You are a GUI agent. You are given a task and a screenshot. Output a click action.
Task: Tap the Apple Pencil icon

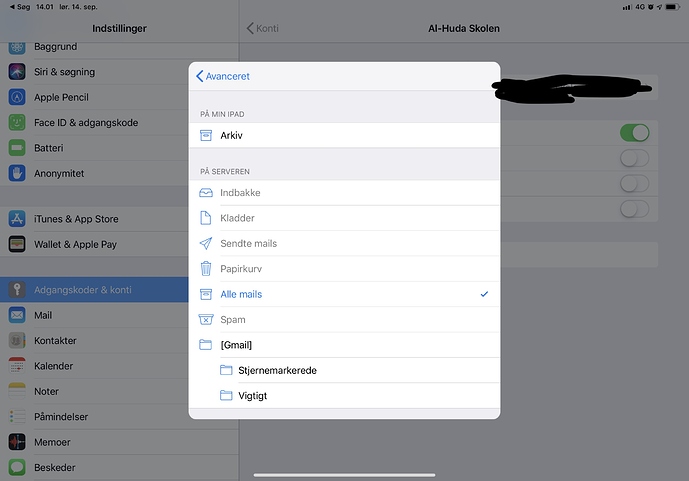(17, 97)
